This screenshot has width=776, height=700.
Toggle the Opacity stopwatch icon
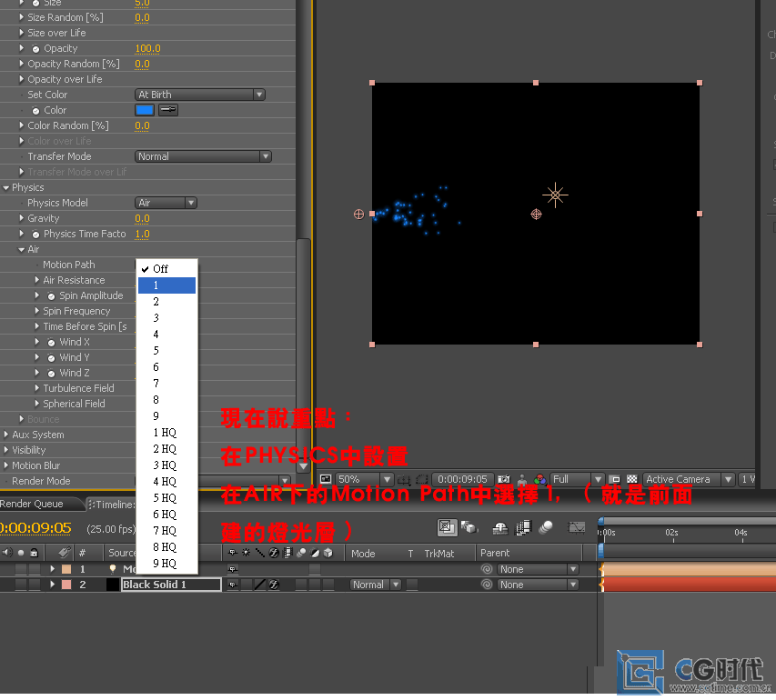click(x=36, y=49)
